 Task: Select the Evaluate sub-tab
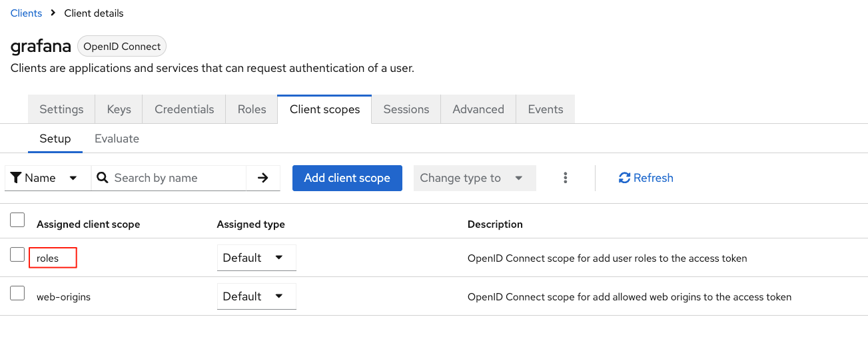117,139
